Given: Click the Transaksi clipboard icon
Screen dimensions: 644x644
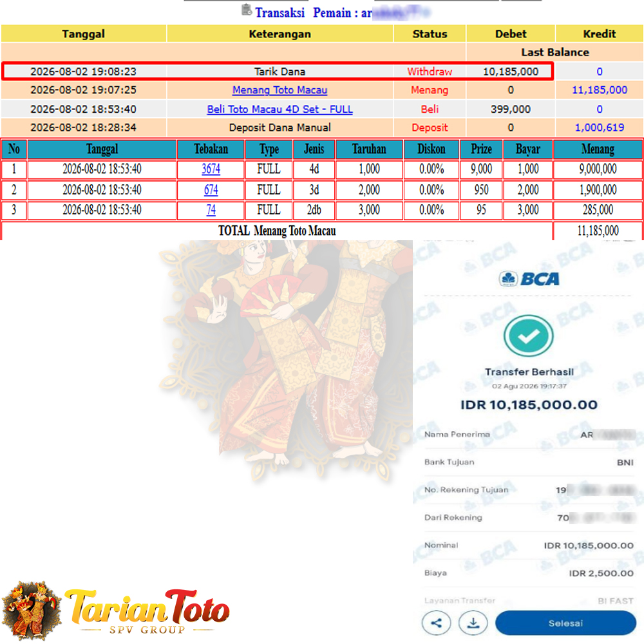Looking at the screenshot, I should coord(247,10).
